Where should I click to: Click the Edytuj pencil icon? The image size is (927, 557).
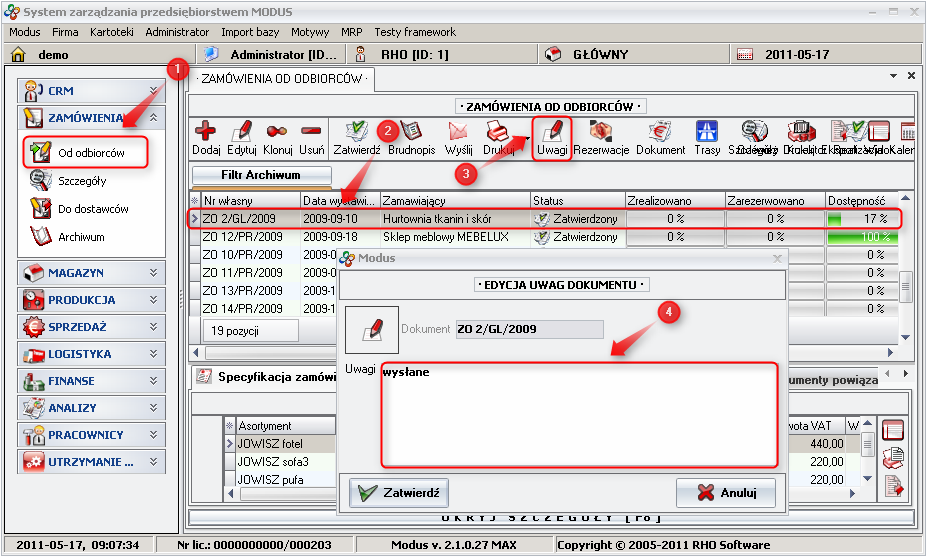pos(242,133)
